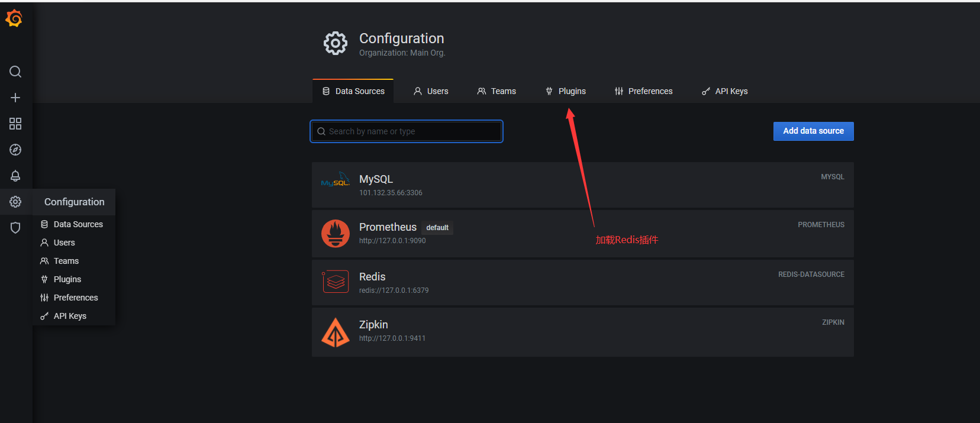Open the search icon in sidebar

(x=15, y=72)
